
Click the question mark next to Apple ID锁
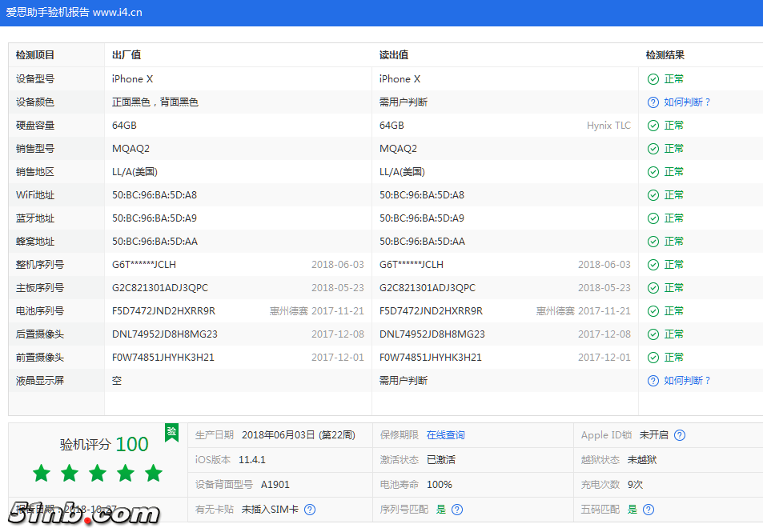pyautogui.click(x=680, y=435)
